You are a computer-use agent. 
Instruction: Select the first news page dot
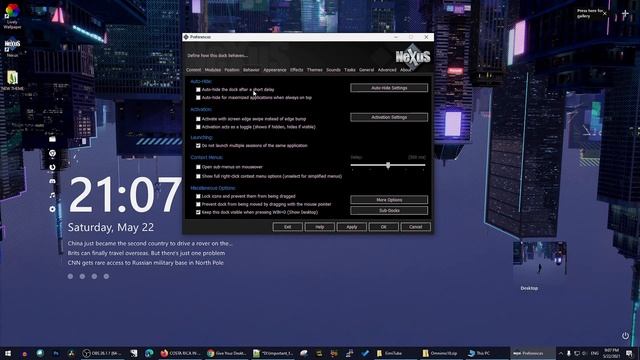coord(70,276)
